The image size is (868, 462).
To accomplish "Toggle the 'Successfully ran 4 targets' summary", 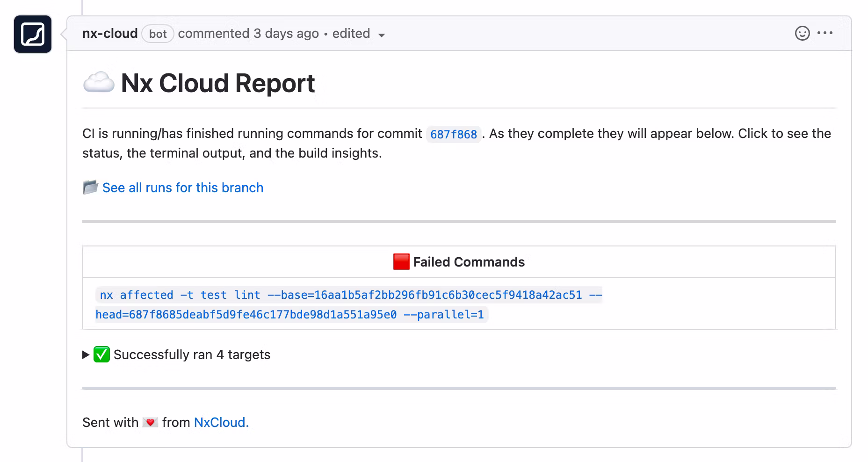I will pyautogui.click(x=192, y=355).
